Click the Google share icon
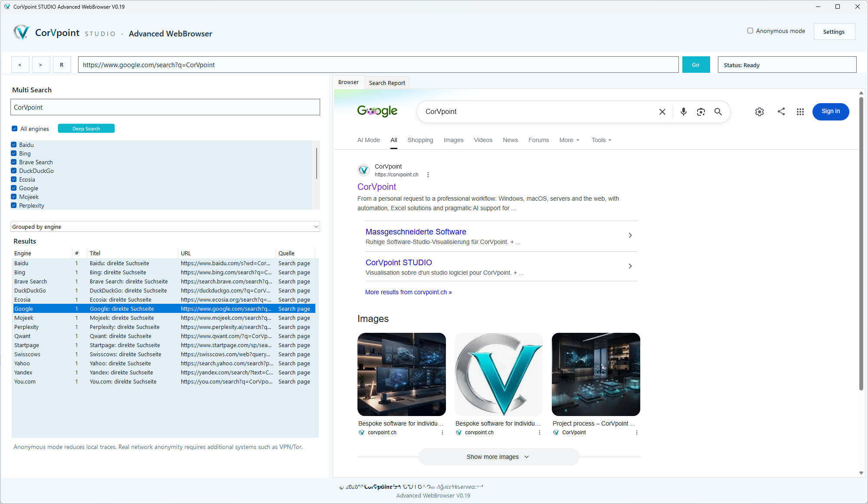The width and height of the screenshot is (868, 504). 781,111
